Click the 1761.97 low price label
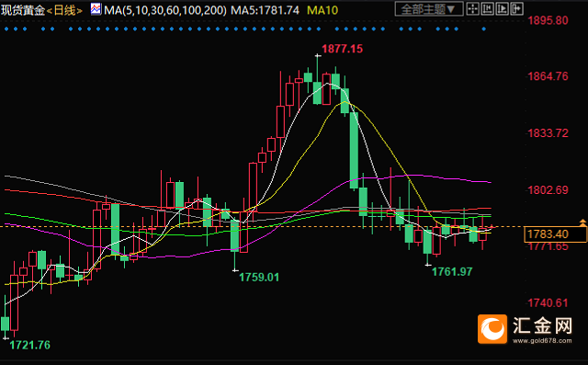Screen dimensions: 588x365 452,271
